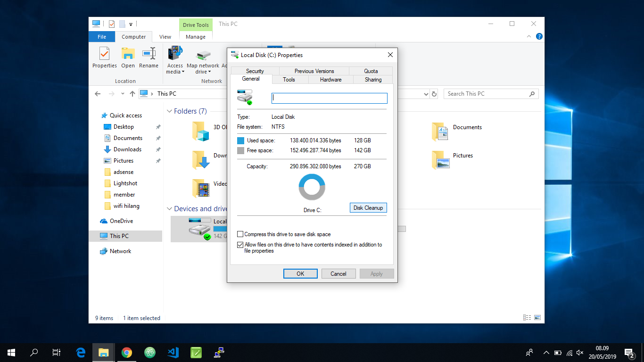Click the Used space blue swatch

[x=240, y=140]
